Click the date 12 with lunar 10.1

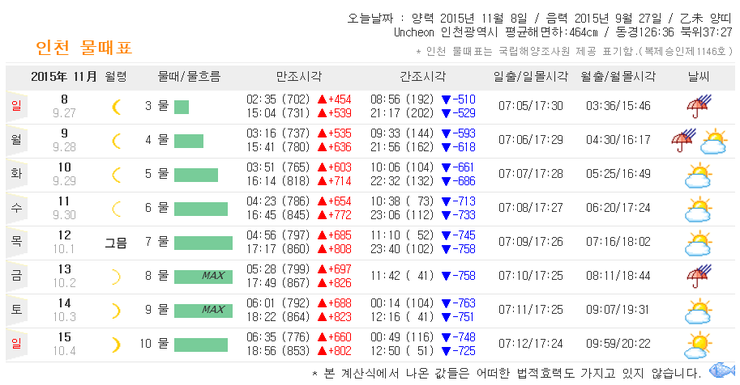[x=64, y=242]
